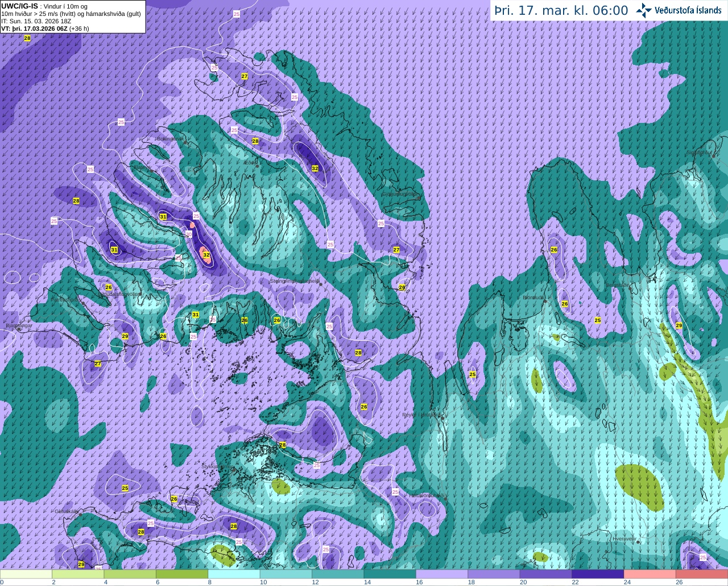The image size is (728, 586).
Task: Click the Steingrímsfjarðarheiði station label
Action: pos(295,280)
